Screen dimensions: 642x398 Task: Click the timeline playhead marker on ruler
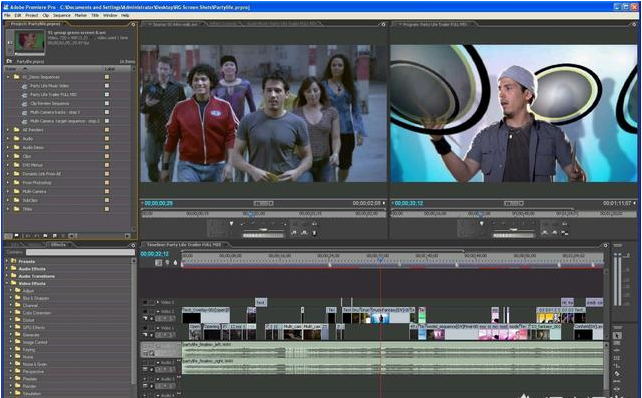(x=380, y=260)
